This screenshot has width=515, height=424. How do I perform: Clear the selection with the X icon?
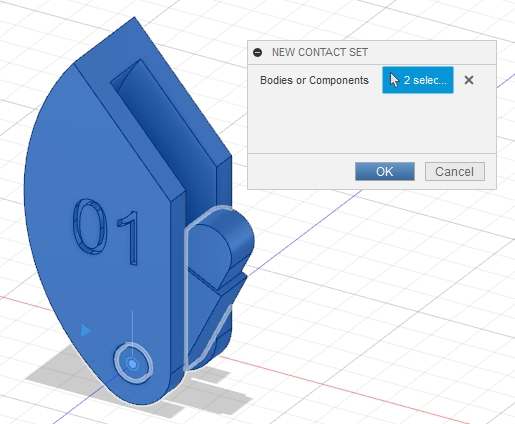click(469, 80)
